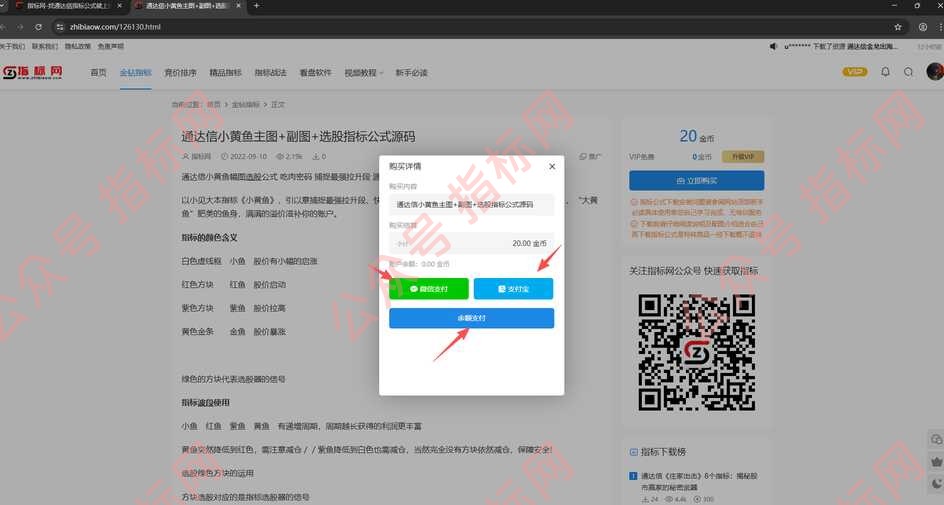Click the 立即购买 buy now button
Viewport: 944px width, 505px height.
[696, 181]
